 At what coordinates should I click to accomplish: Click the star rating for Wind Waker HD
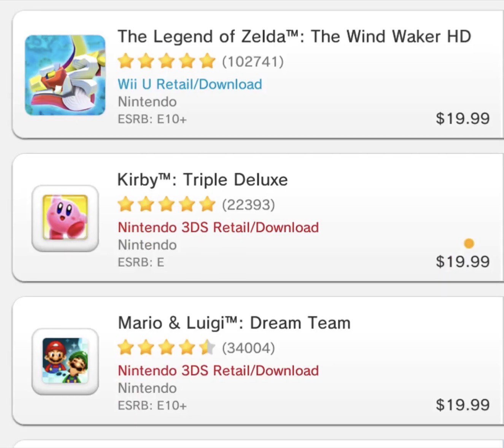[166, 61]
